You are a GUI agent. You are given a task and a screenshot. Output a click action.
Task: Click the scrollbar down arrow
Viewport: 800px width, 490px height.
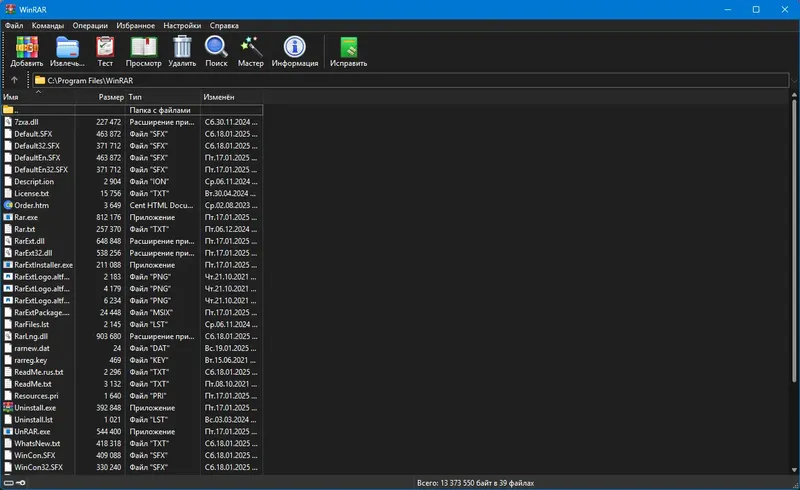pos(794,470)
